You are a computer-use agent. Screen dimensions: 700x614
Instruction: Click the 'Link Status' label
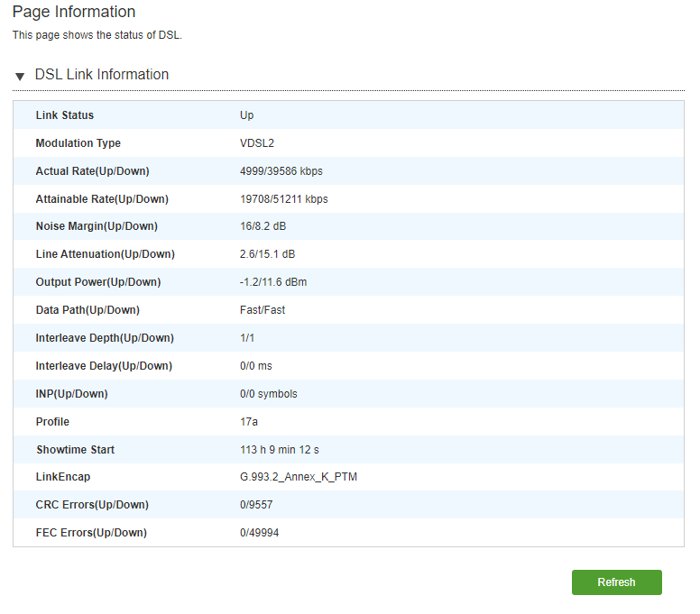[65, 115]
